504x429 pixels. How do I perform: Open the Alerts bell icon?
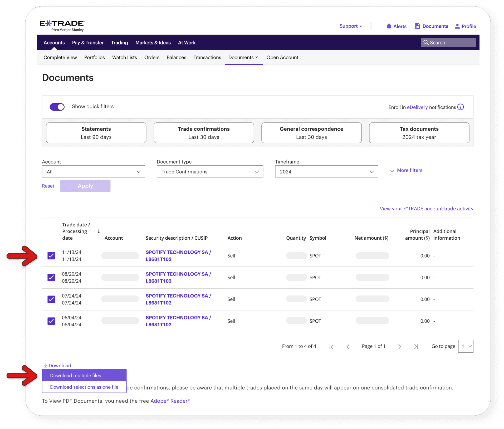click(x=389, y=26)
